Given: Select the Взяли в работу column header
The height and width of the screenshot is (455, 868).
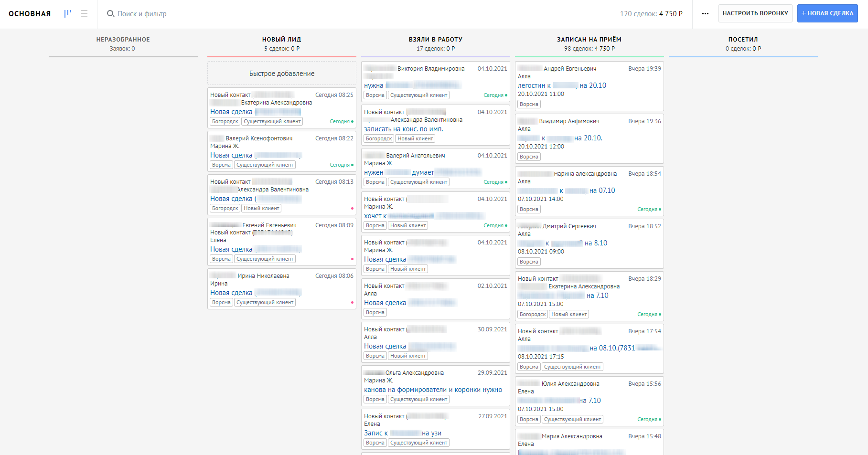Looking at the screenshot, I should pyautogui.click(x=436, y=40).
